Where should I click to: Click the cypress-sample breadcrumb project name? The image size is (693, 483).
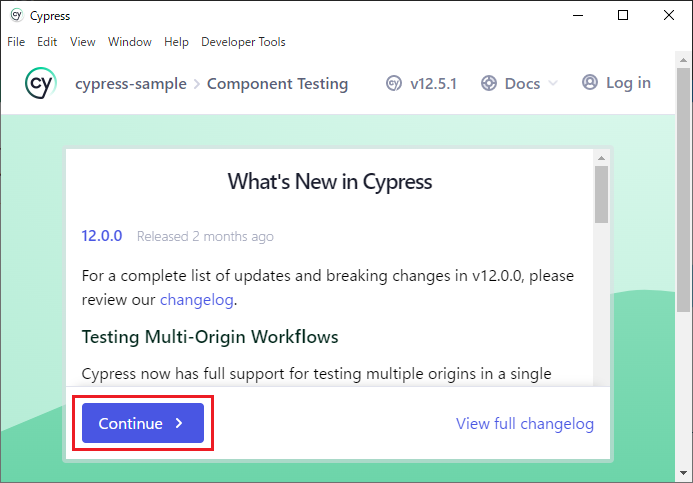[131, 84]
